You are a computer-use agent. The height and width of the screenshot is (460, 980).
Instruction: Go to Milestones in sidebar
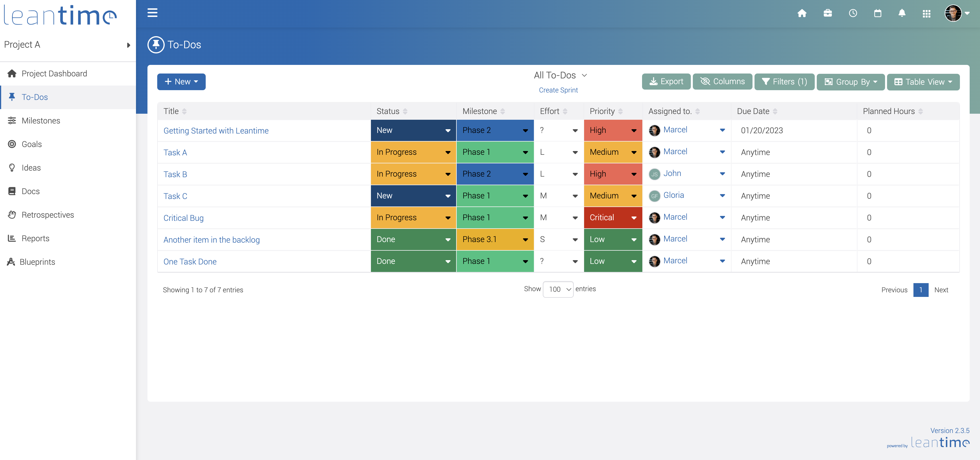click(41, 121)
